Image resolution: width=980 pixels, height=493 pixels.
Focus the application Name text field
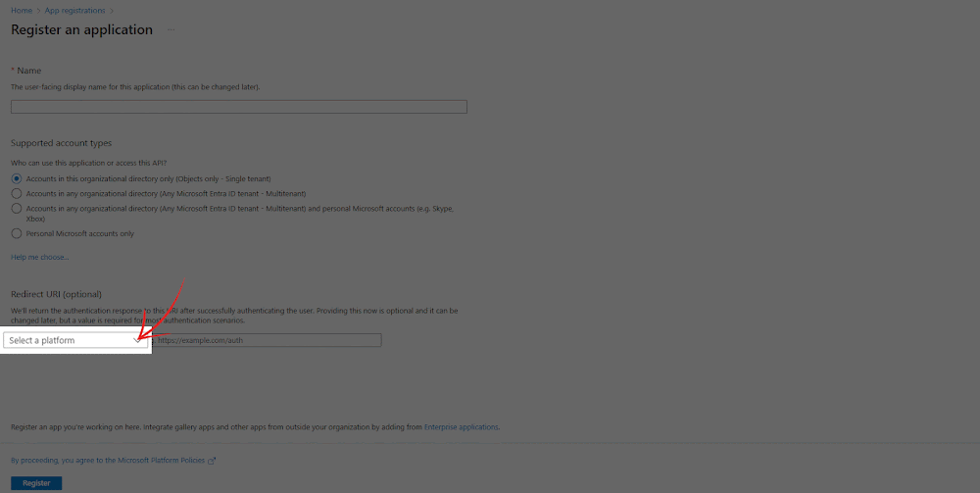tap(238, 106)
